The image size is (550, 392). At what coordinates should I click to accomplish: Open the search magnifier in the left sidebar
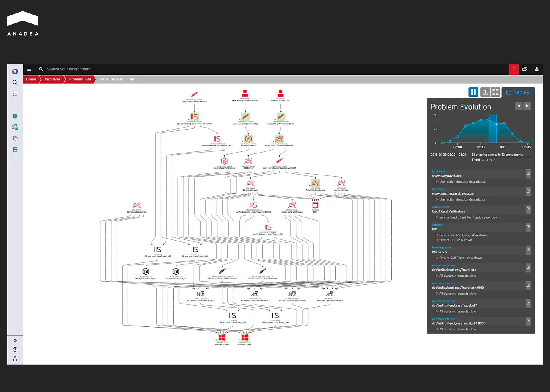pyautogui.click(x=15, y=82)
